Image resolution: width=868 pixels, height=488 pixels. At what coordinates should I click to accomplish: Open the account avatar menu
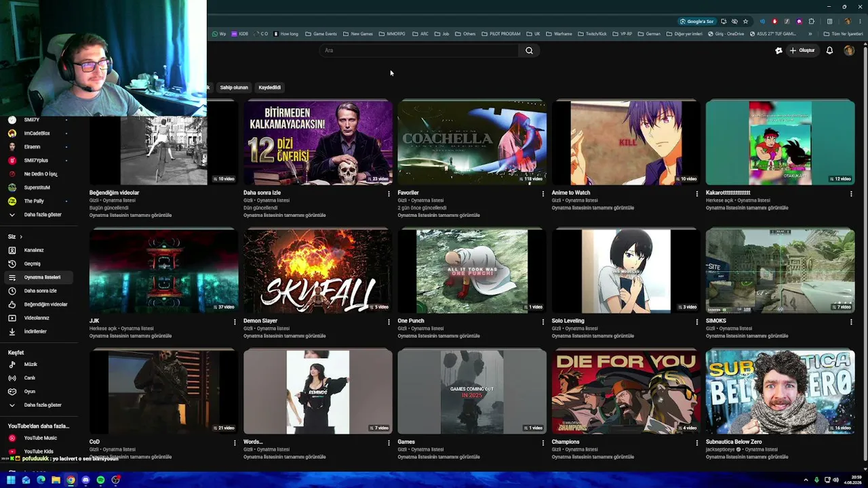(849, 50)
